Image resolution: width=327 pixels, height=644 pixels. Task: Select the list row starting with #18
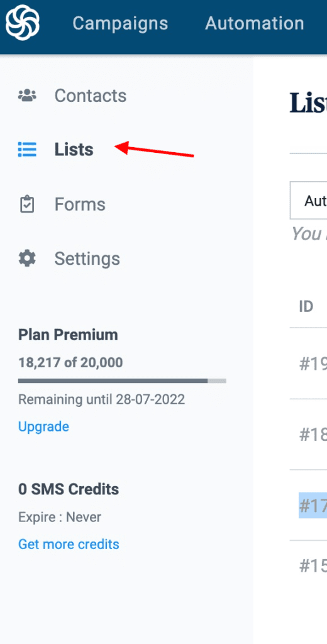[308, 435]
